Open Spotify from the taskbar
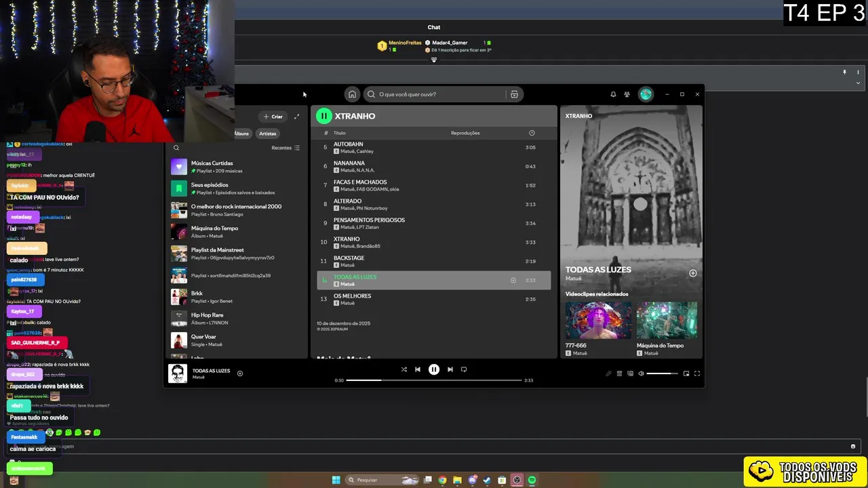This screenshot has width=868, height=488. coord(532,480)
